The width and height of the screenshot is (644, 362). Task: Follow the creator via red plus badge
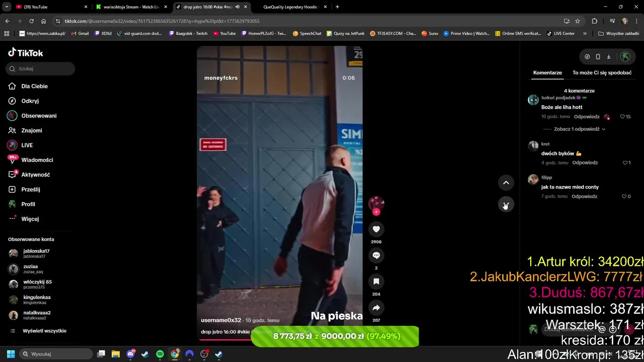click(x=376, y=212)
